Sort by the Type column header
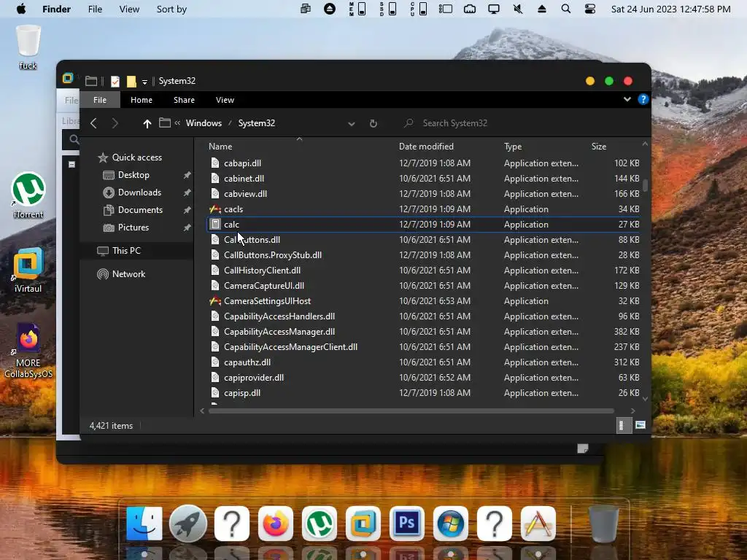The height and width of the screenshot is (560, 747). point(513,146)
